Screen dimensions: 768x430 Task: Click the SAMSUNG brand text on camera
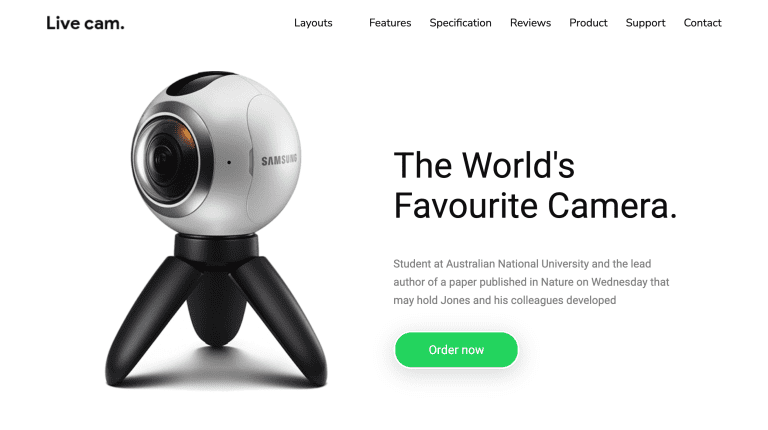[x=279, y=160]
